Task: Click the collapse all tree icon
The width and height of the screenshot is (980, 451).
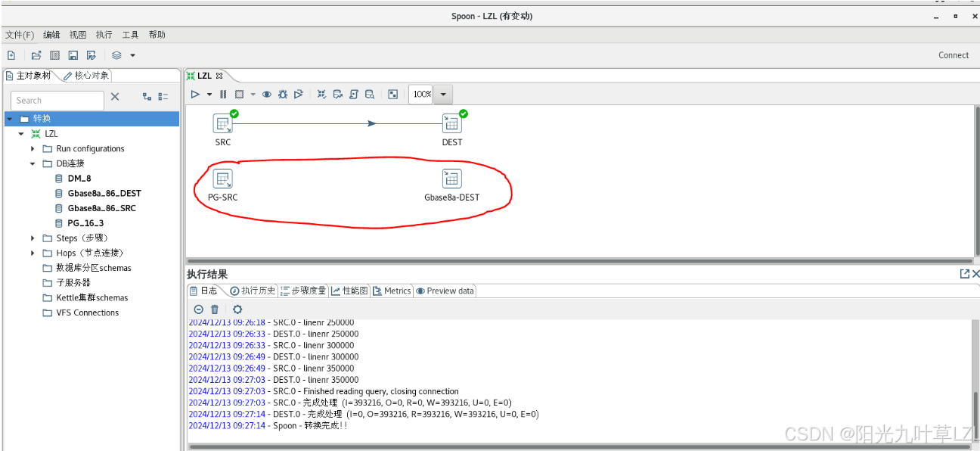Action: tap(163, 97)
